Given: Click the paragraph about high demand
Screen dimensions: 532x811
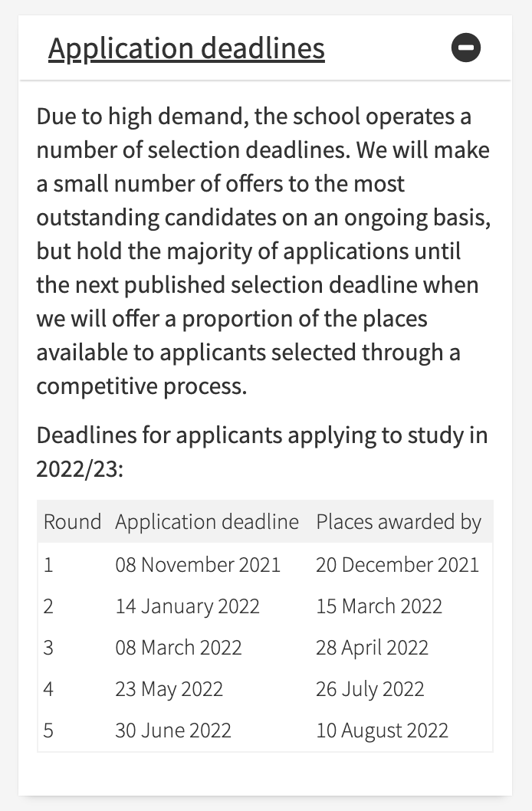Looking at the screenshot, I should coord(264,251).
